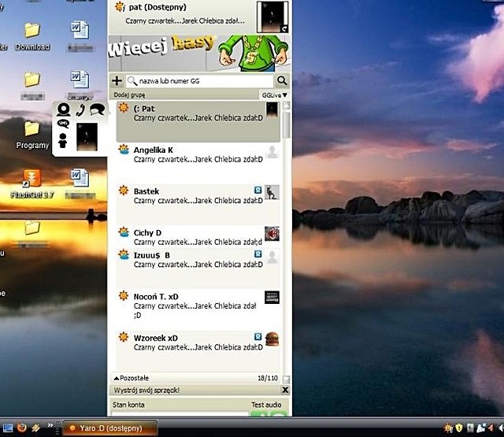Expand the 'Pozostałe' group
504x437 pixels.
[x=132, y=378]
